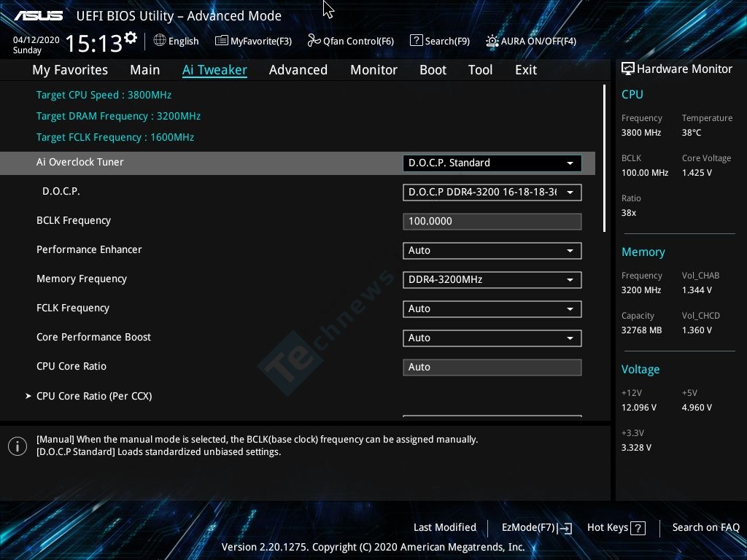747x560 pixels.
Task: Click the 15:13 clock display
Action: coord(94,43)
